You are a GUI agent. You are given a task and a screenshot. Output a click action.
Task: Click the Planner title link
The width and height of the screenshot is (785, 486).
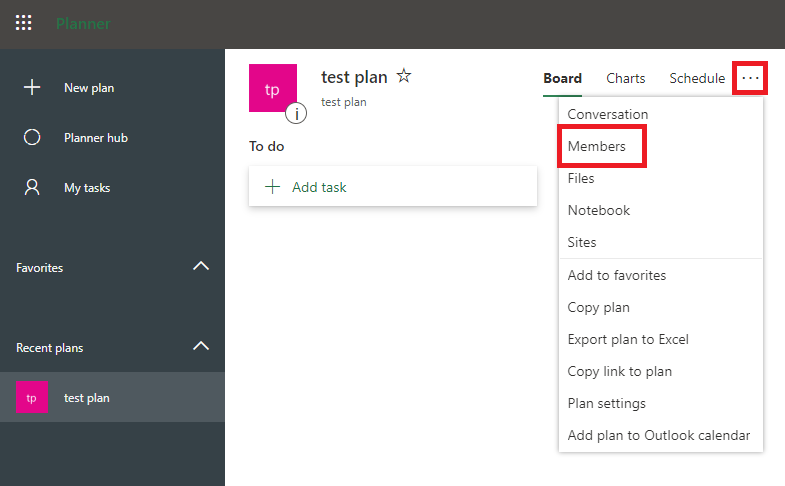(83, 24)
